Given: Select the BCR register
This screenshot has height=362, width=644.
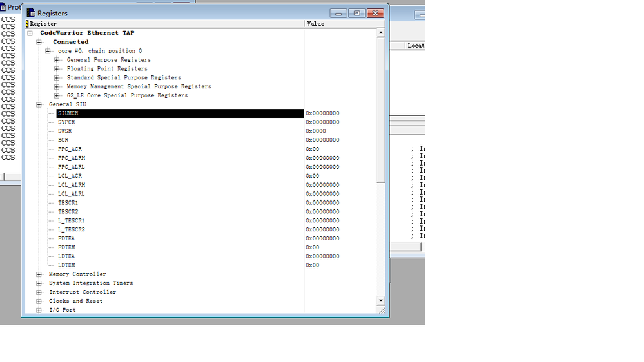Looking at the screenshot, I should coord(63,140).
